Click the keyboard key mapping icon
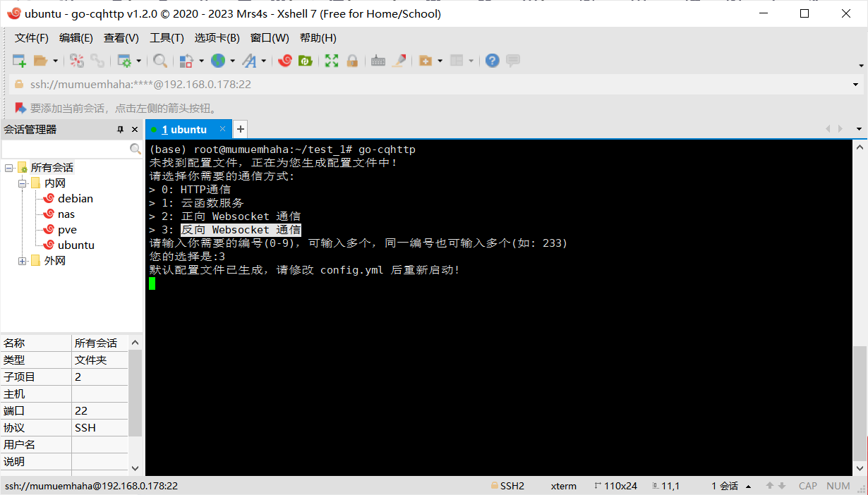The height and width of the screenshot is (495, 868). click(378, 61)
